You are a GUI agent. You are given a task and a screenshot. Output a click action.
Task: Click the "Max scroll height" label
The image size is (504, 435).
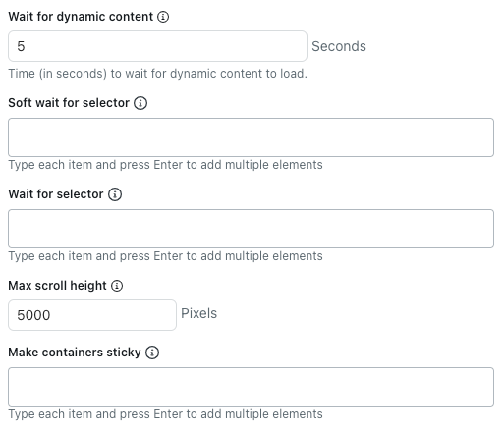pos(57,286)
